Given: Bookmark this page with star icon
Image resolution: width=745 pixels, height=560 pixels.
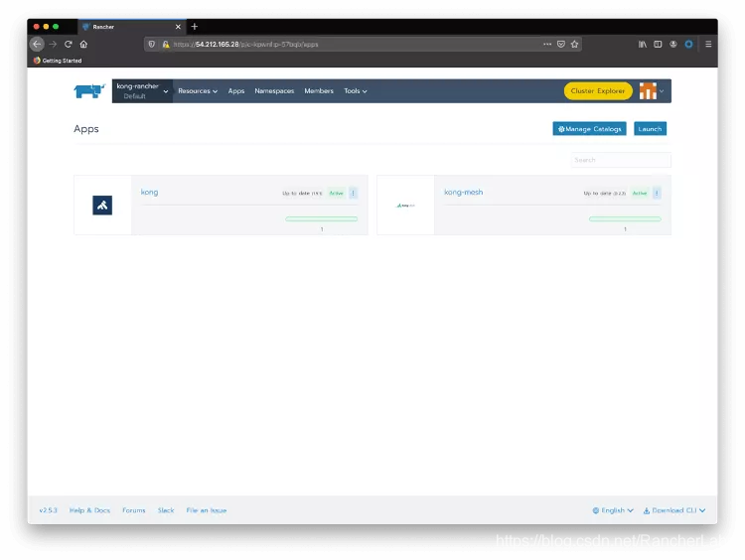Looking at the screenshot, I should 574,44.
